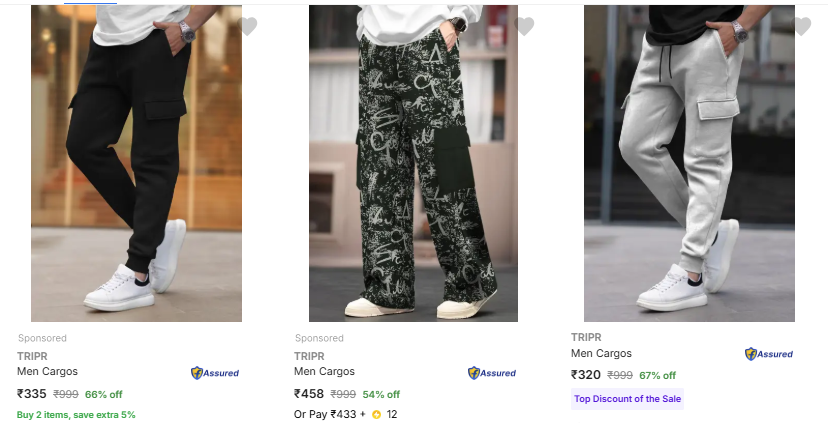The image size is (828, 423).
Task: Click Assured badge on printed cargos listing
Action: [x=492, y=373]
